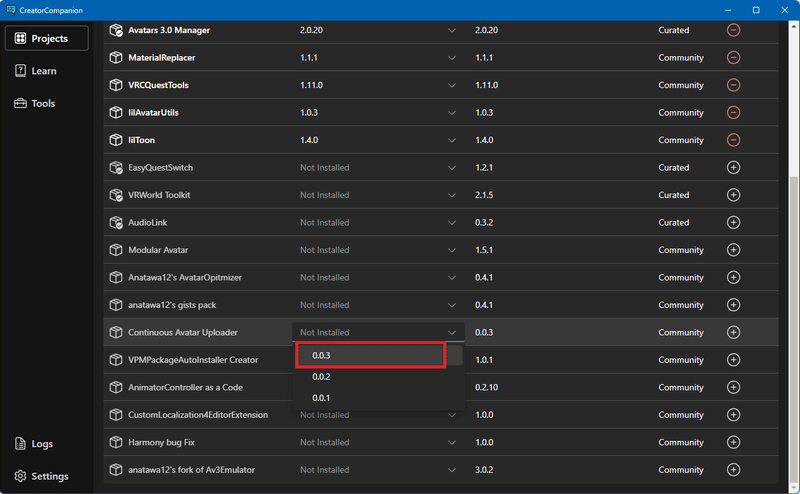800x494 pixels.
Task: Add the AudioLink package
Action: tap(733, 223)
